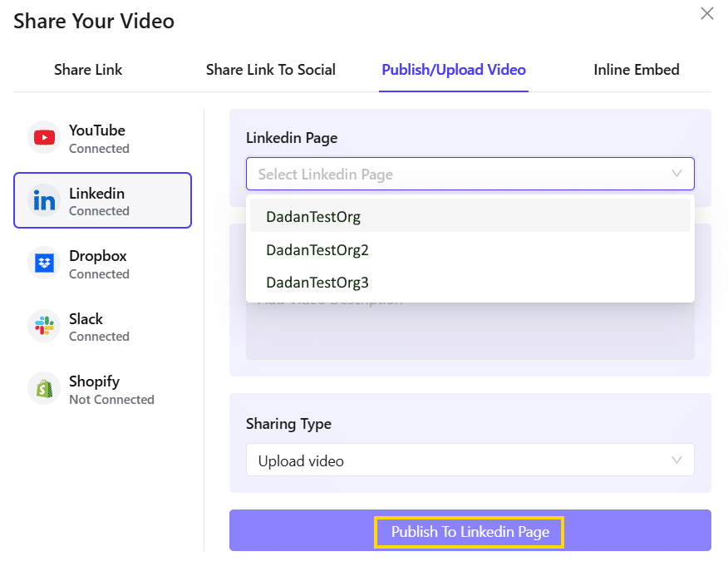Click the video description text area
Screen dimensions: 728x566
pos(470,332)
